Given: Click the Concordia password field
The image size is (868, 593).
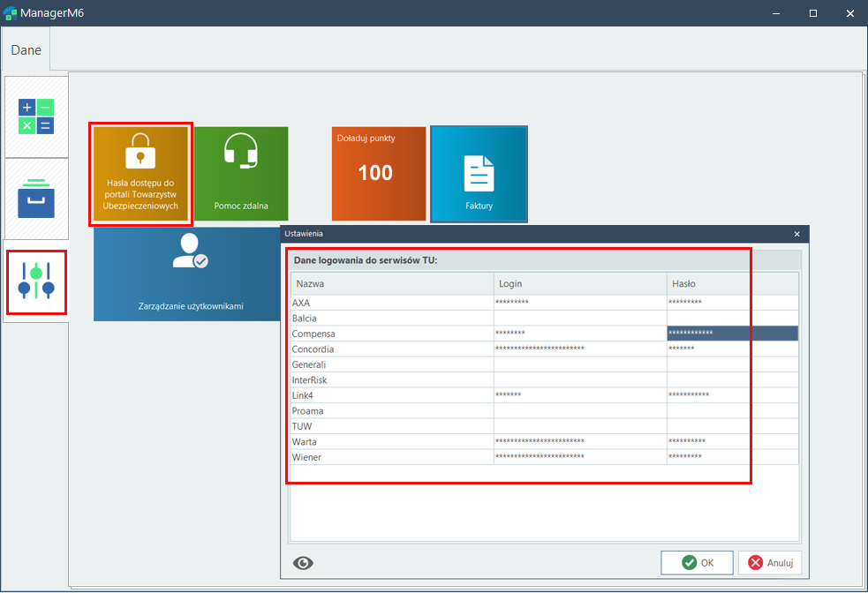Looking at the screenshot, I should 733,349.
